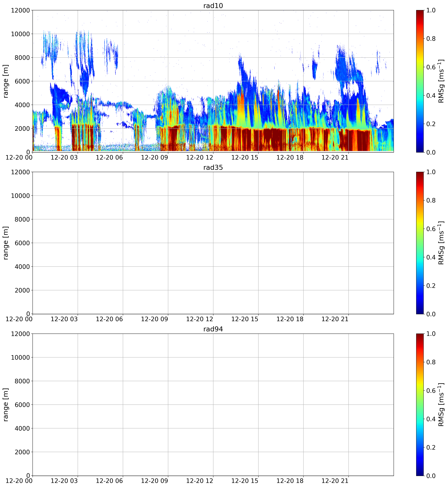Click the RMSg [ms⁻¹] label beside rad94 colorbar
This screenshot has height=487, width=448.
(441, 405)
